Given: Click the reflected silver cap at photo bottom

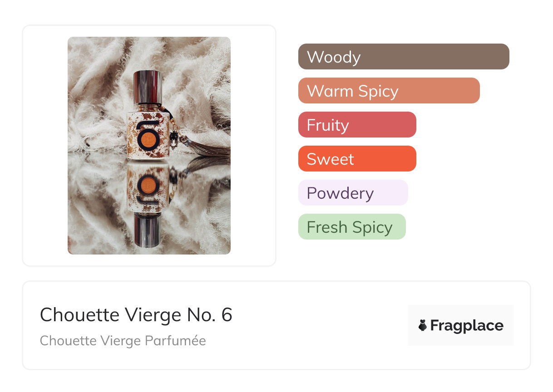Looking at the screenshot, I should (x=148, y=231).
